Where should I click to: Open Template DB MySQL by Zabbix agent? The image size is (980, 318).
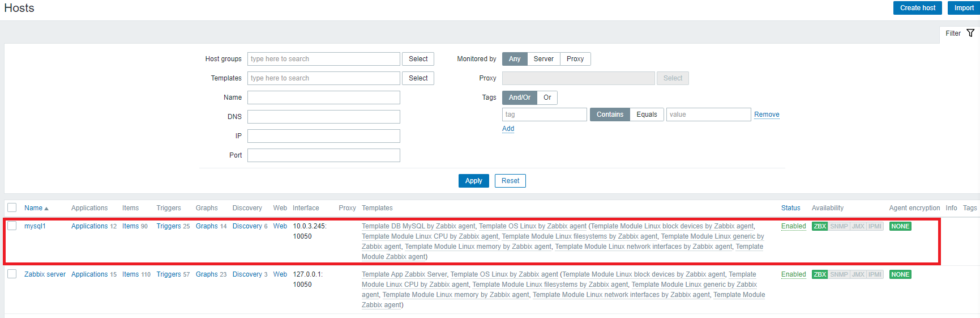[418, 226]
